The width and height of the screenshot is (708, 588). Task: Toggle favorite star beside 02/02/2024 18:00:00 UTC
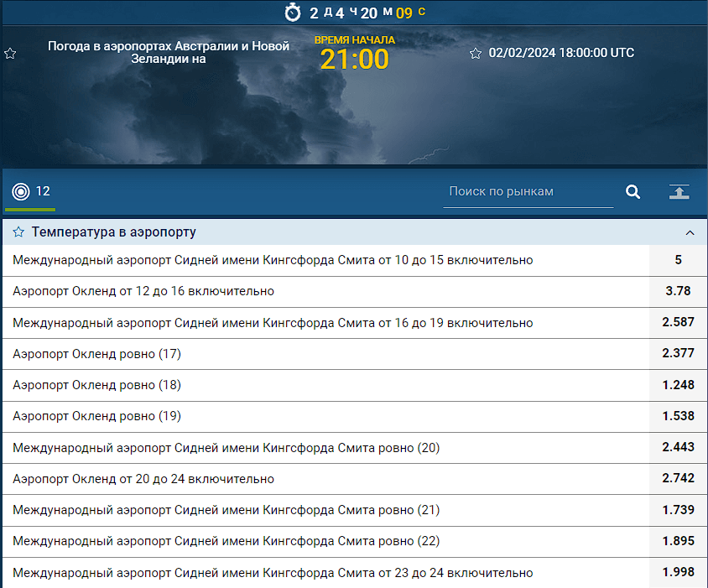[476, 54]
